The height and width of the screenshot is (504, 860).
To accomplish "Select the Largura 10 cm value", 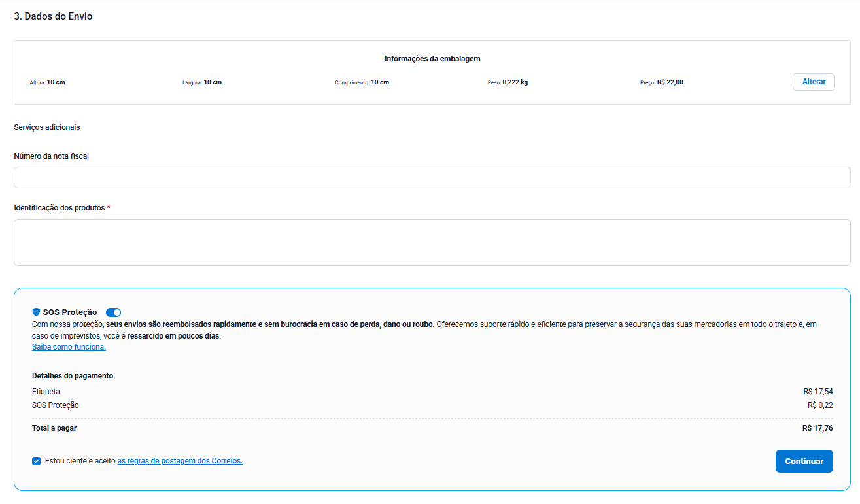I will click(x=212, y=82).
